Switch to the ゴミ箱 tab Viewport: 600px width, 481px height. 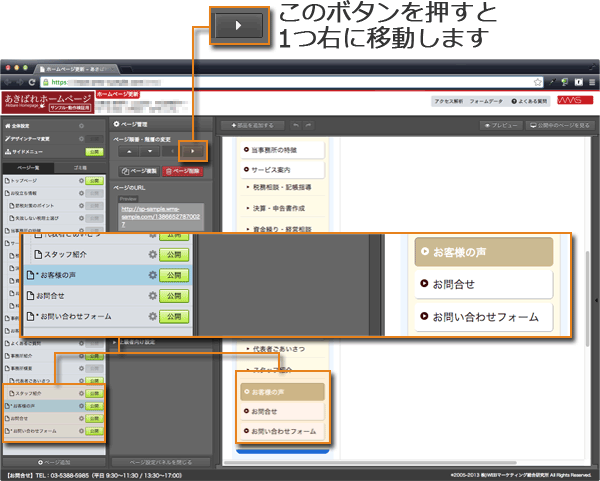80,166
